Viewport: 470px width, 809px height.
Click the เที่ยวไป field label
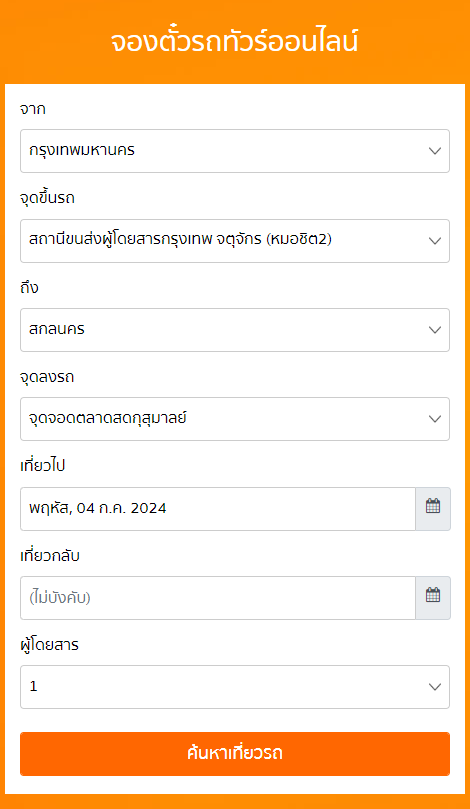42,466
